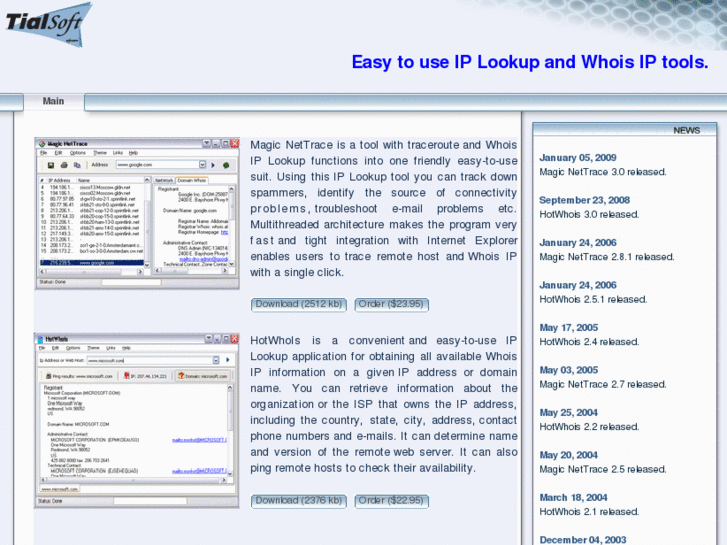
Task: Click "Magic NetTrace 2.7 released." news entry
Action: (603, 385)
